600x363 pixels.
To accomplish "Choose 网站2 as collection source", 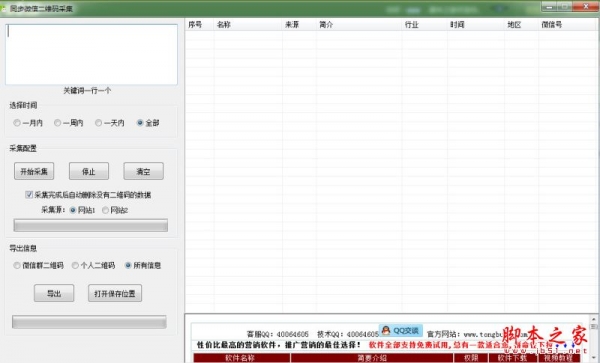I will click(x=105, y=210).
